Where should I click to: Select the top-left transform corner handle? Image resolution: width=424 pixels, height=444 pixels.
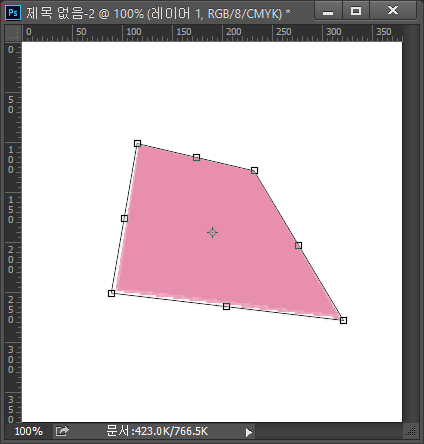pos(137,144)
